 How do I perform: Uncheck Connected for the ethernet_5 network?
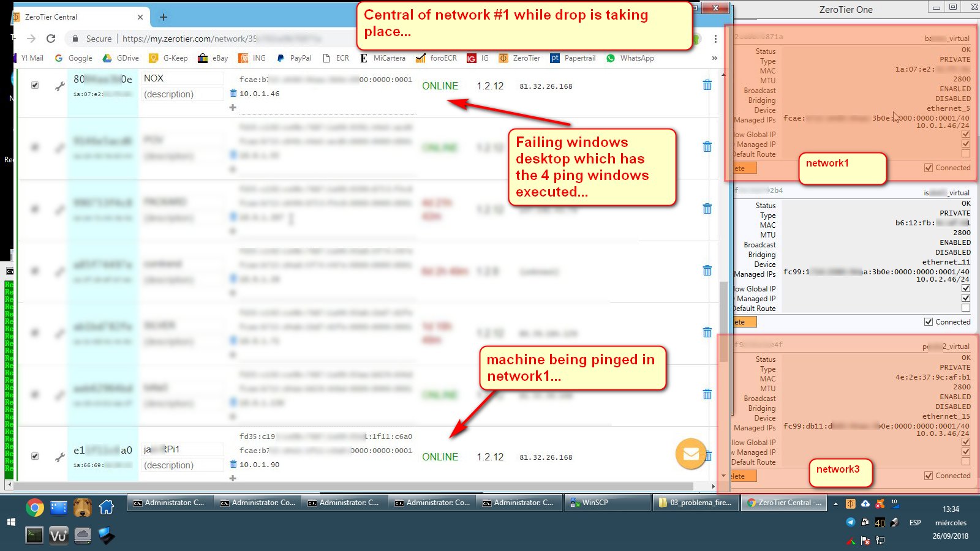pyautogui.click(x=929, y=168)
